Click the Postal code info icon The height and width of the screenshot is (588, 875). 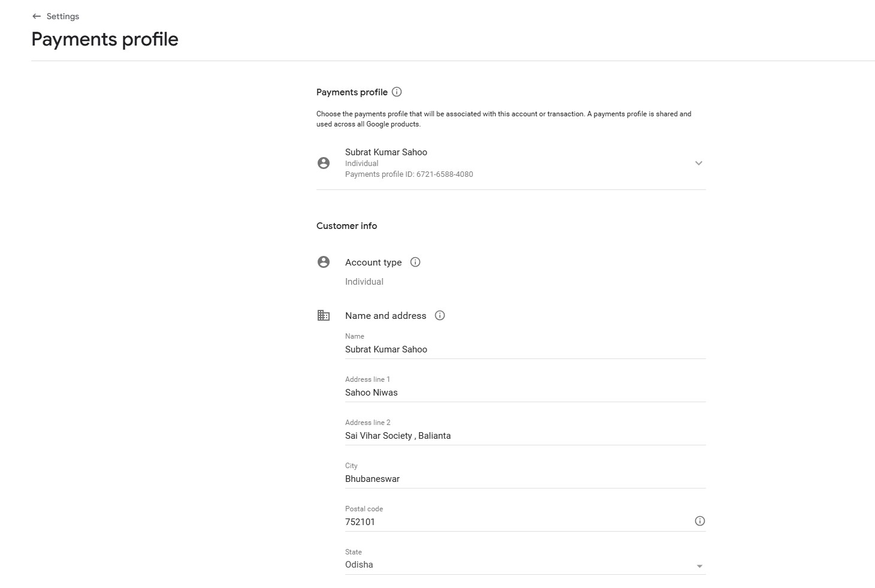tap(699, 521)
